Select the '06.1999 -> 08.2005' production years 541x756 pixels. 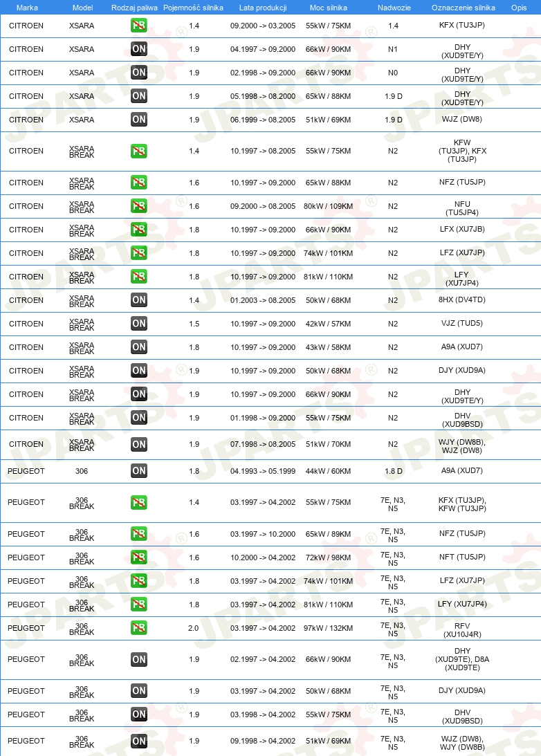click(263, 120)
